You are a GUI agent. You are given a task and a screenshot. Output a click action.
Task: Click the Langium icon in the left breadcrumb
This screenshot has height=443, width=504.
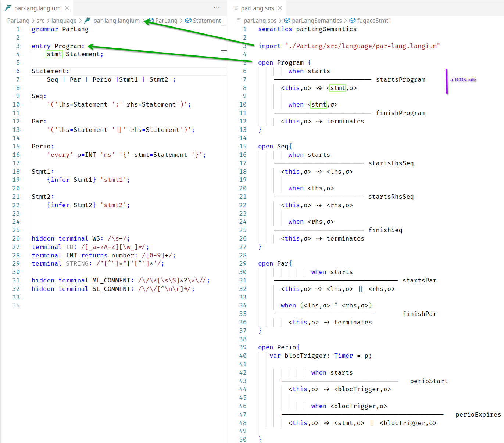pos(87,21)
